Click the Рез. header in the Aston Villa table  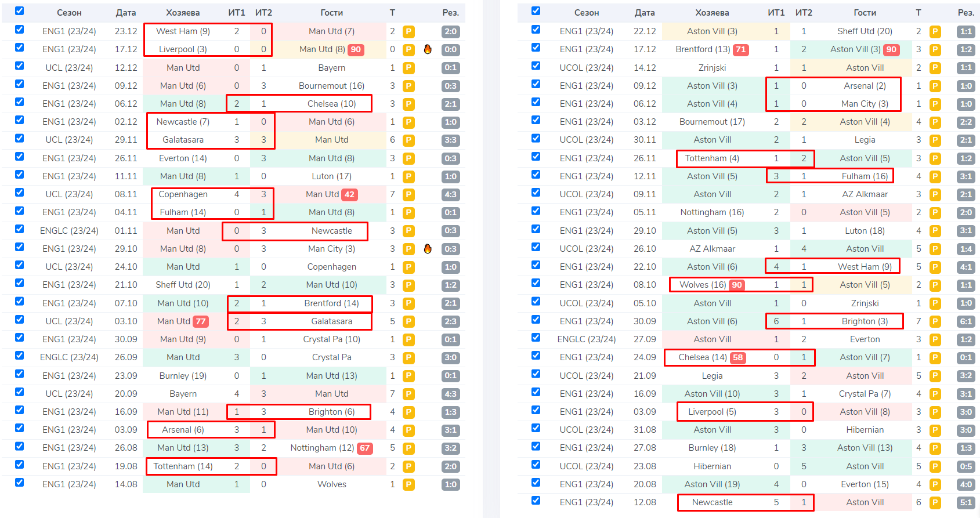point(965,13)
